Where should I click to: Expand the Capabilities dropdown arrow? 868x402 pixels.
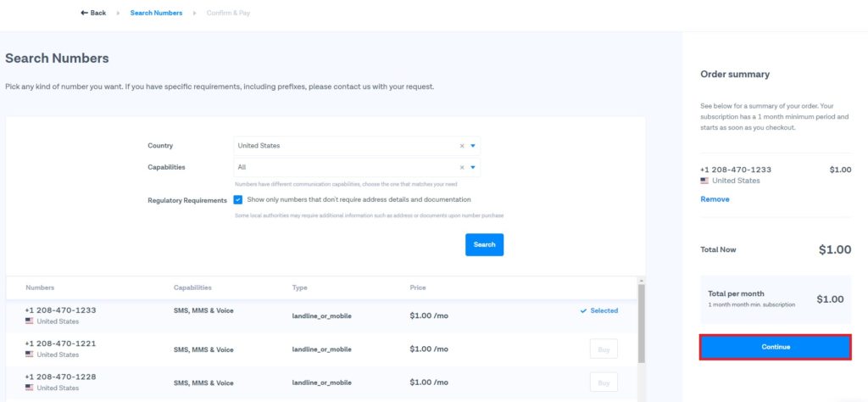pos(473,167)
